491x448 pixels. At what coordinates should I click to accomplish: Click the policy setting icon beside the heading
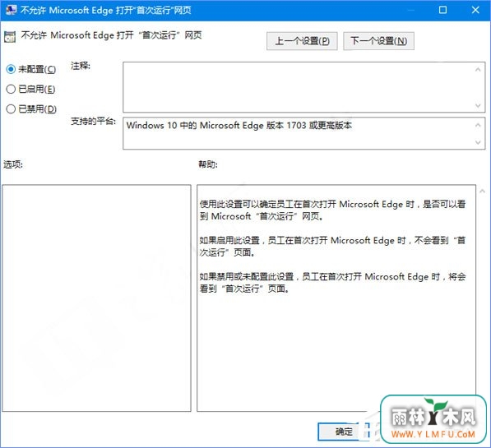pos(10,37)
